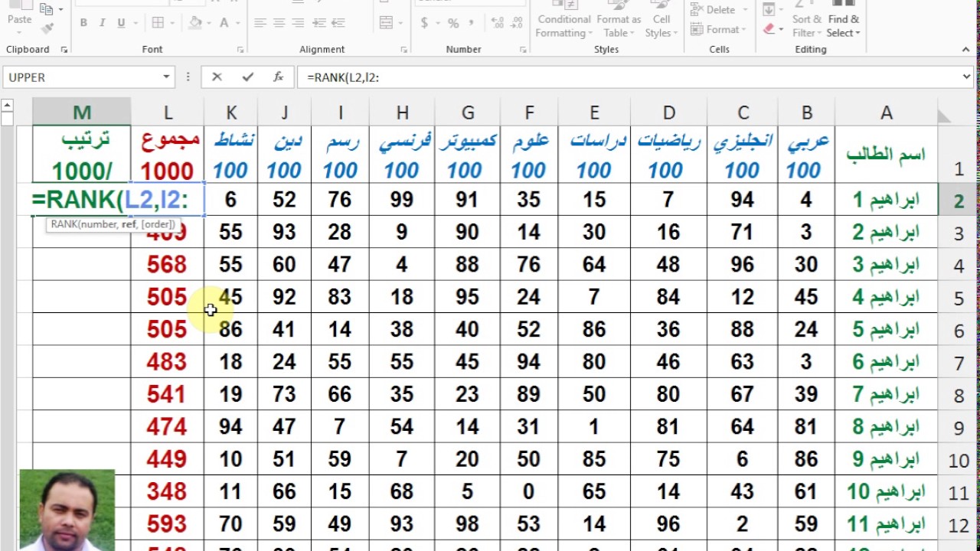
Task: Align text left in the cell
Action: click(x=260, y=23)
